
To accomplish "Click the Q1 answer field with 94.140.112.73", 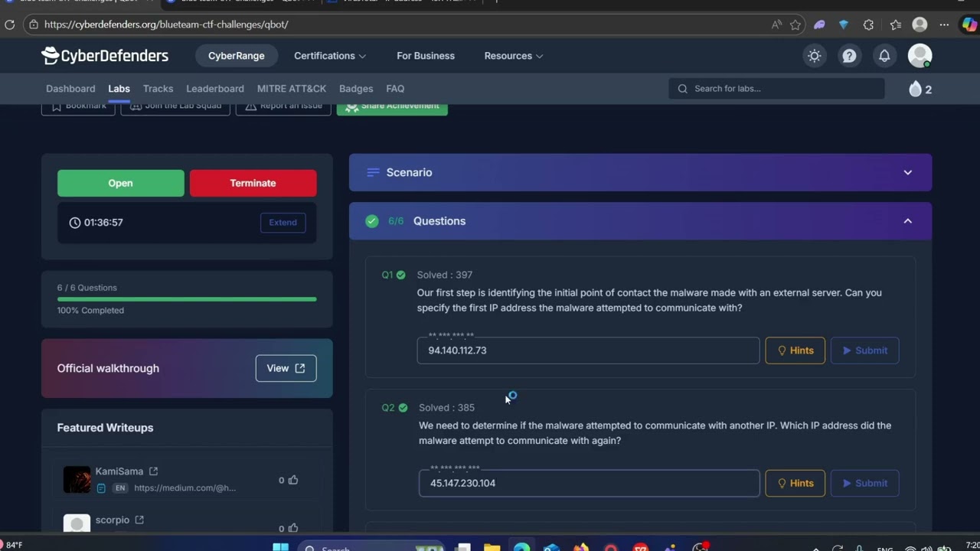I will (588, 350).
